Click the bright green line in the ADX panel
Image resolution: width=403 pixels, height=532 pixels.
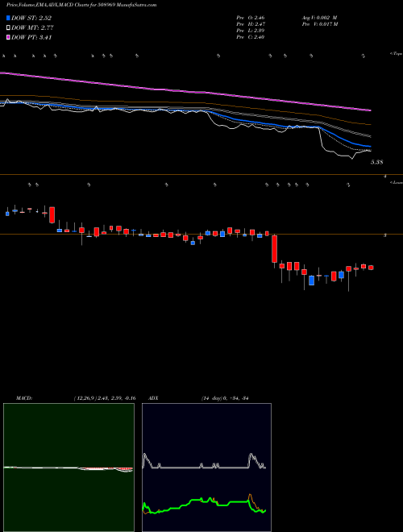point(204,501)
